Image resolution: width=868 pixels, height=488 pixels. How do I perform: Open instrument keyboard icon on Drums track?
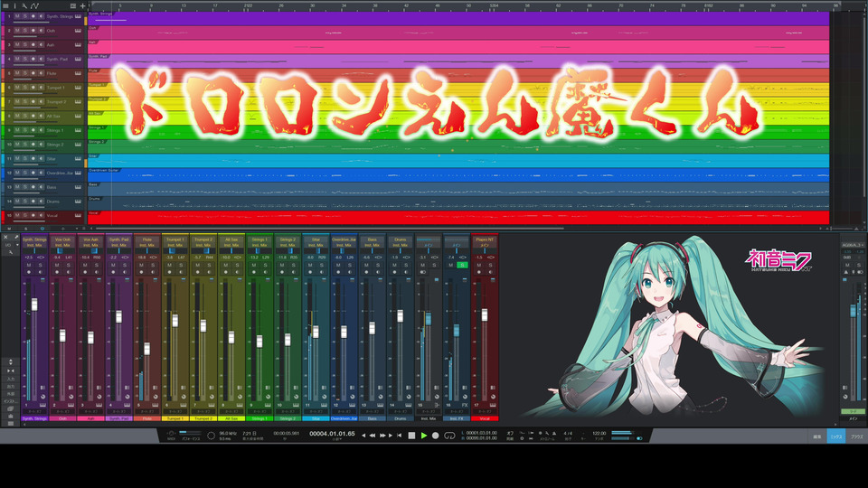coord(78,202)
